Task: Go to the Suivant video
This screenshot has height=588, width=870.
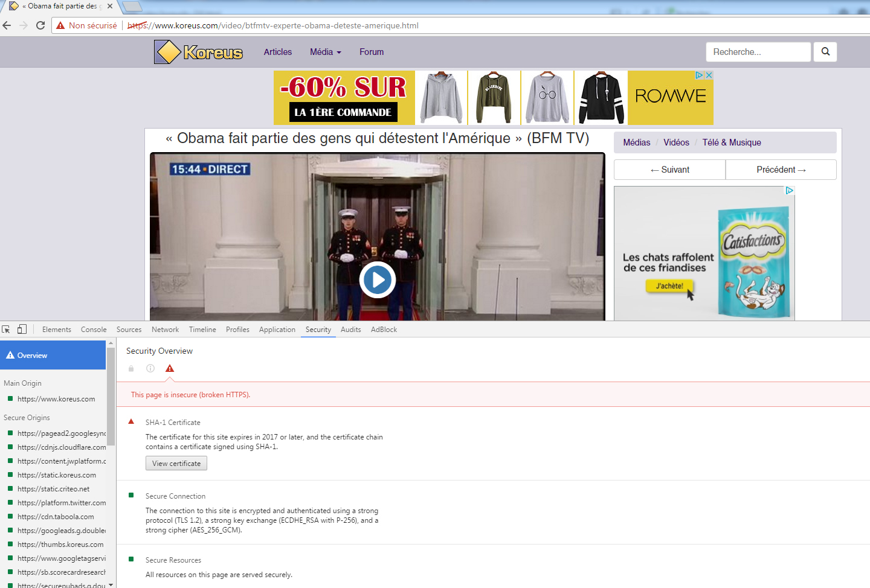Action: coord(669,170)
